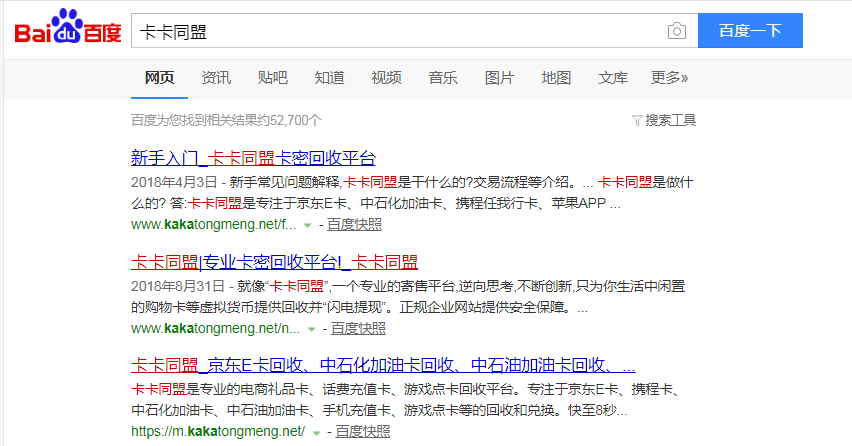
Task: Open the 贴吧 tab
Action: 272,78
